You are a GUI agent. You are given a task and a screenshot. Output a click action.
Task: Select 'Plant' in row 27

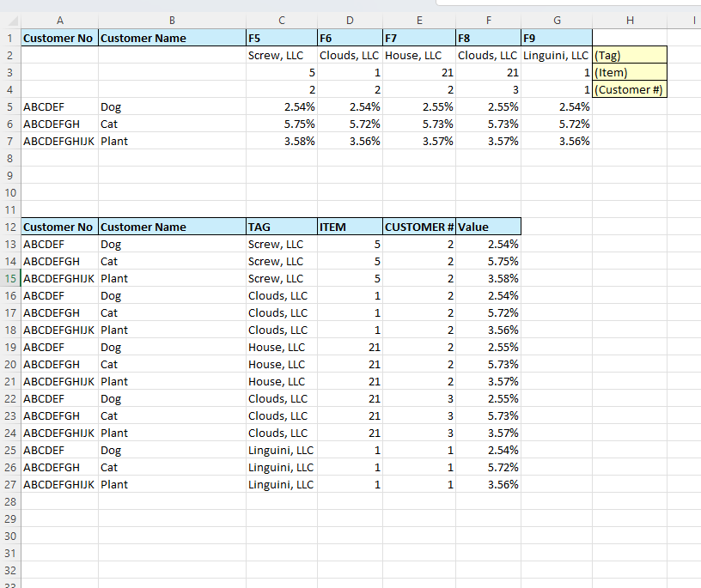tap(172, 484)
